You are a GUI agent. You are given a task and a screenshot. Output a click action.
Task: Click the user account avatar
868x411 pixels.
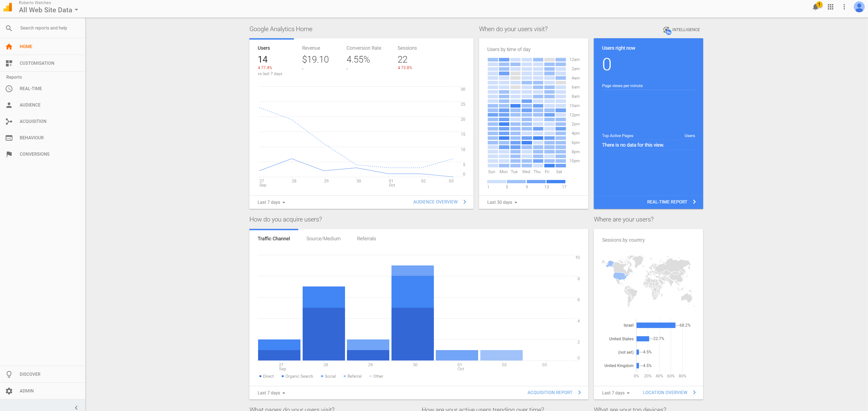click(859, 7)
